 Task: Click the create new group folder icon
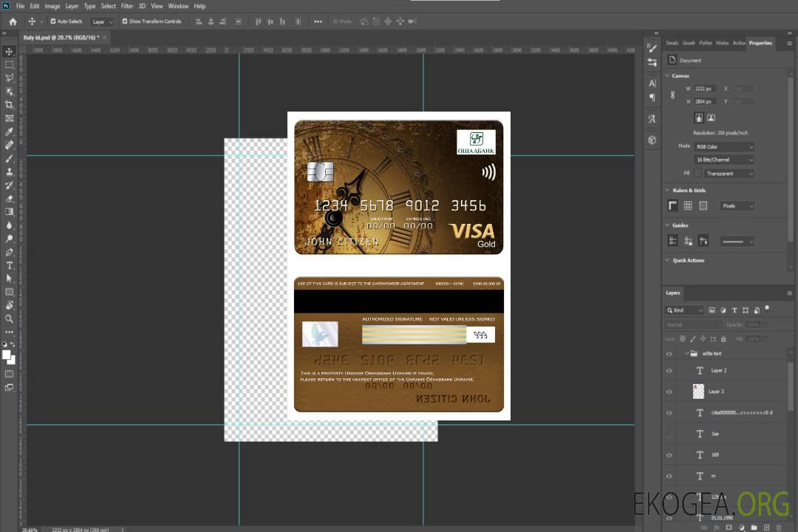pos(754,528)
